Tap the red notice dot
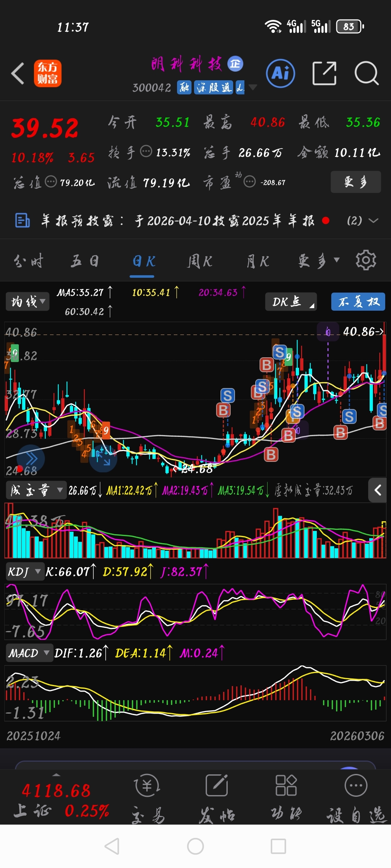Viewport: 391px width, 868px height. pyautogui.click(x=325, y=220)
